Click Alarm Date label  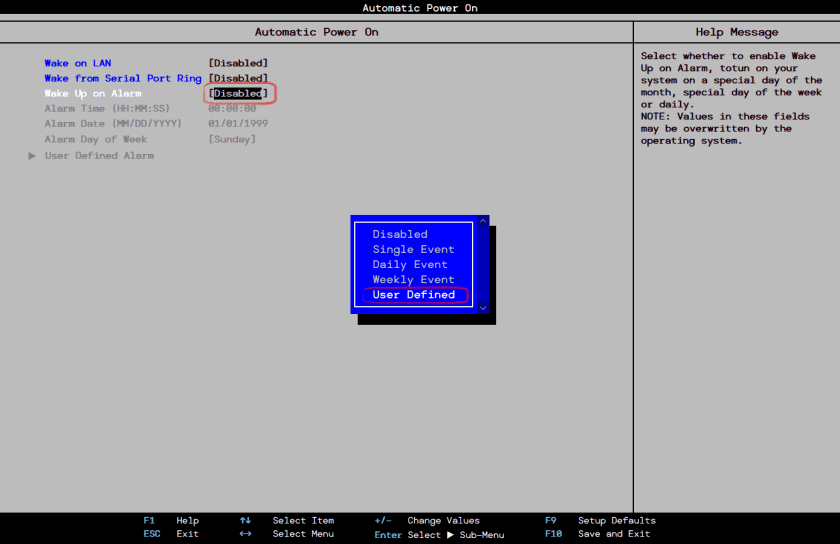tap(113, 123)
